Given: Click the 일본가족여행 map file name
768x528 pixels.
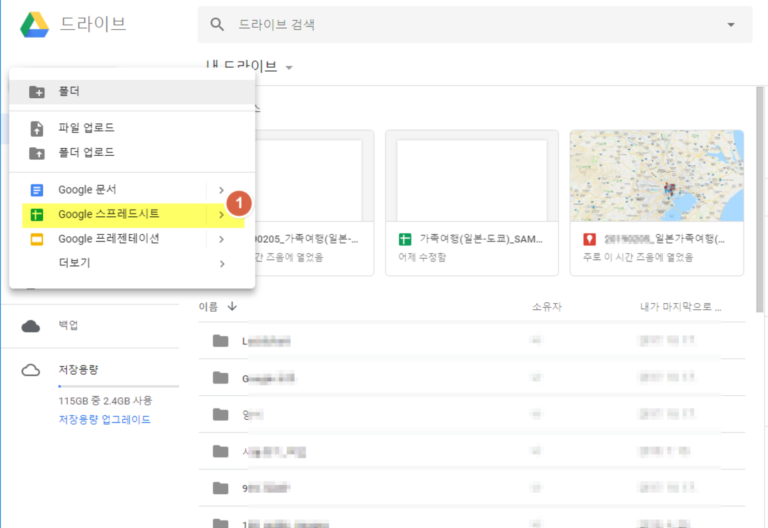Looking at the screenshot, I should click(x=664, y=240).
